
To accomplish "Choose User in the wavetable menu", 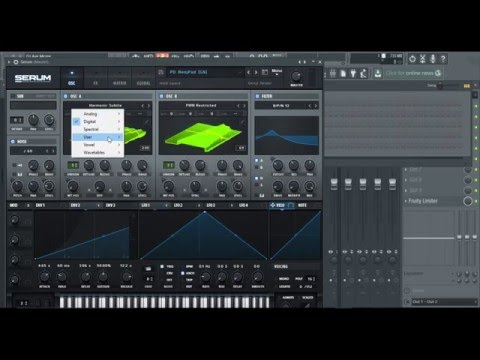I will (x=97, y=137).
